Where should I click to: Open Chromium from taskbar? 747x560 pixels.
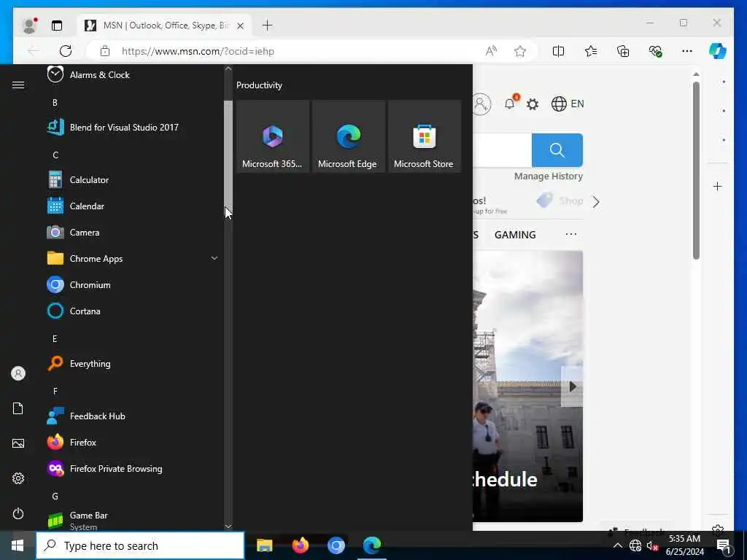[336, 545]
